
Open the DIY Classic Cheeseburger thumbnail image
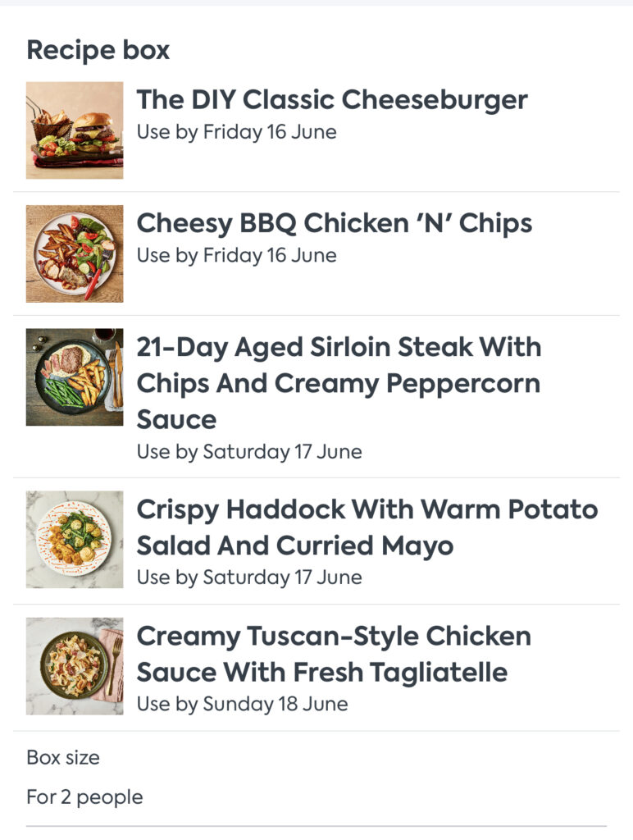[x=75, y=130]
